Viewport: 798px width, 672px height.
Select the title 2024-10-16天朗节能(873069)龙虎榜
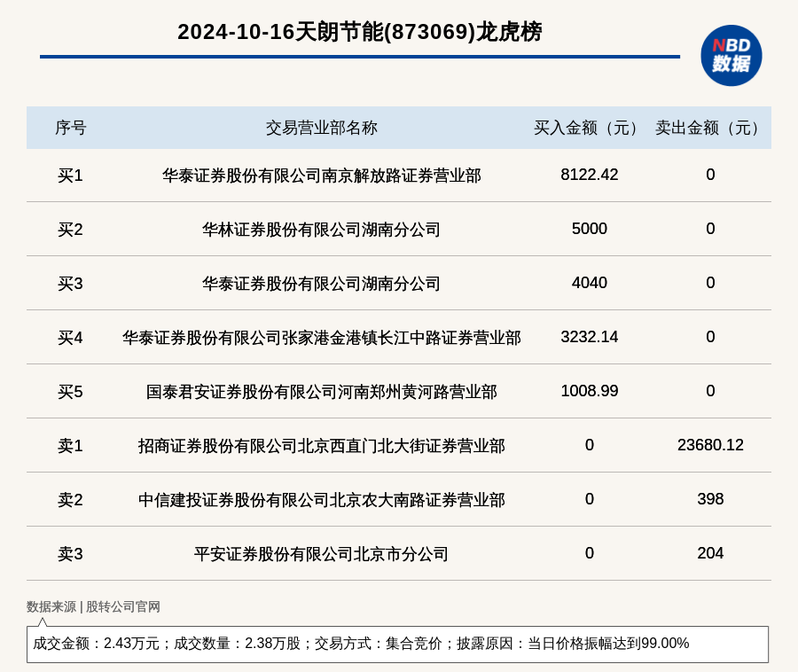point(360,32)
